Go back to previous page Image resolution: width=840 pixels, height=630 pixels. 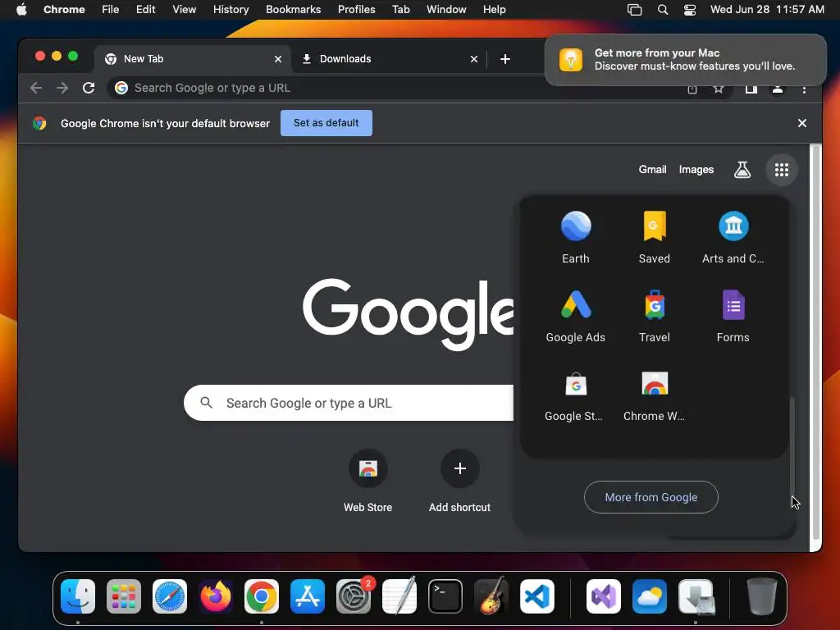click(x=36, y=88)
